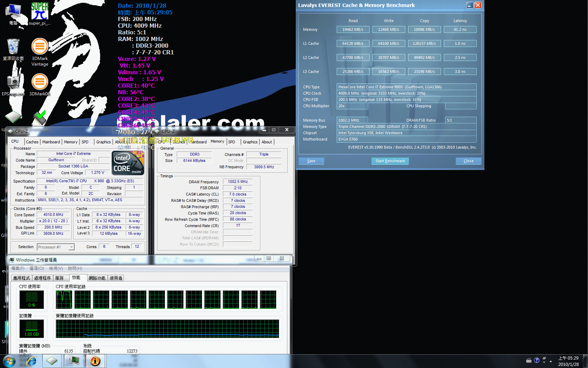
Task: Open the green chip desktop shortcut
Action: pos(13,117)
